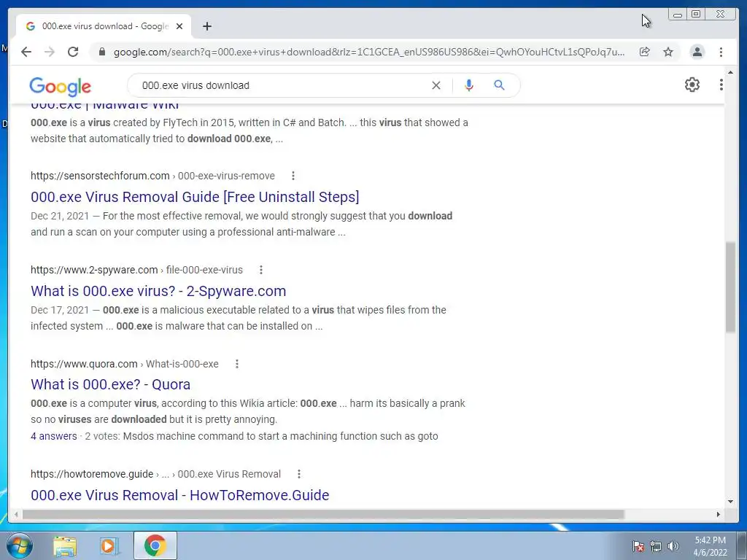Open the Google apps dots menu
747x560 pixels.
(x=721, y=85)
